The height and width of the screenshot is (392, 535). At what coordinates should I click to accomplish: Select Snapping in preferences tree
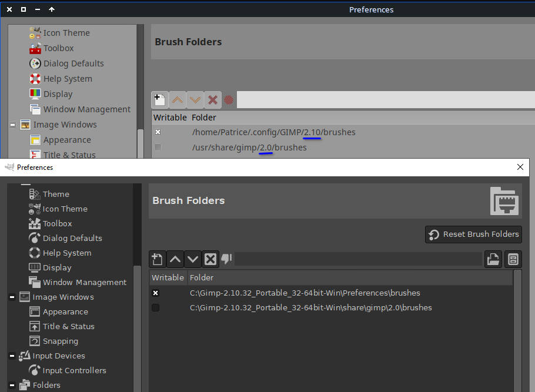(60, 341)
